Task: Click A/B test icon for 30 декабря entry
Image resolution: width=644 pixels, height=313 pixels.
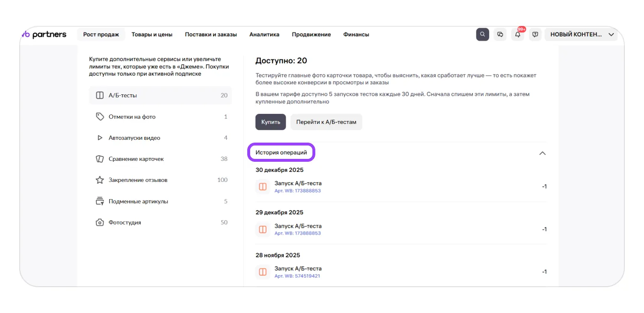Action: [x=263, y=187]
